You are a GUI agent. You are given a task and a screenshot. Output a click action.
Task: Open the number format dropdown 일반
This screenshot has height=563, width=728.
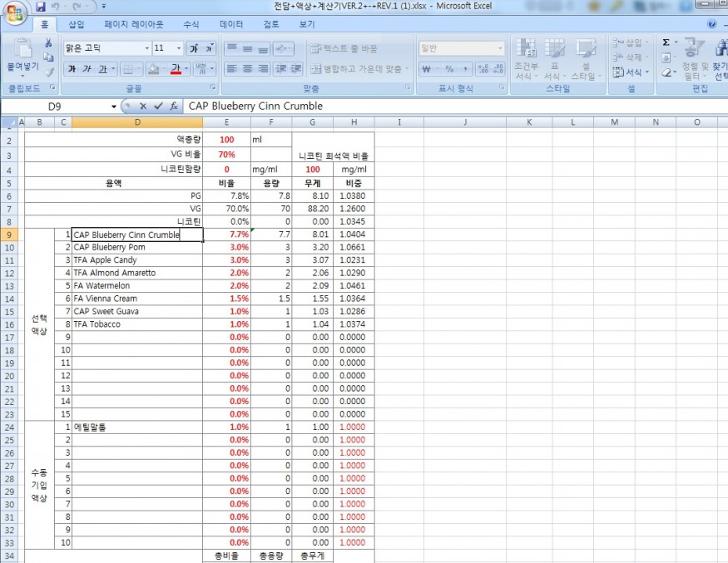click(x=500, y=48)
